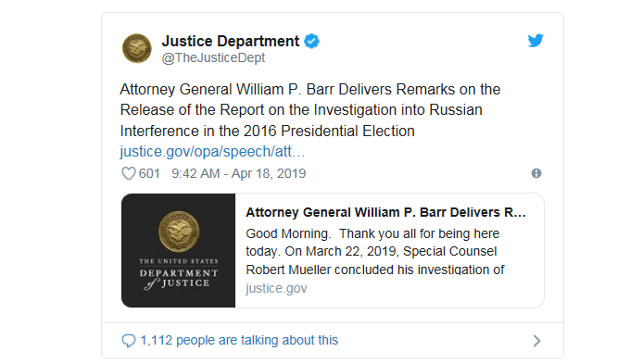Click the 9:42 AM - Apr 18, 2019 timestamp
This screenshot has width=630, height=364.
[x=239, y=173]
